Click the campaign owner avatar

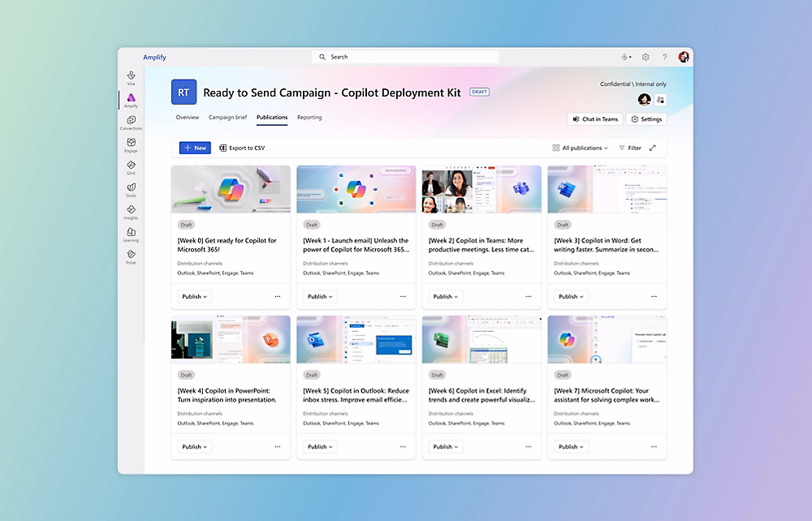(644, 99)
